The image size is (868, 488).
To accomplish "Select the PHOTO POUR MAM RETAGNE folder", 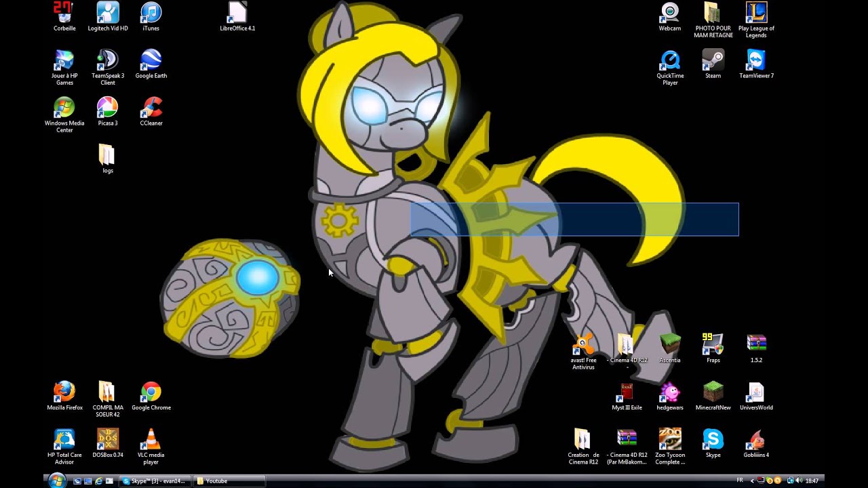I will [x=713, y=20].
